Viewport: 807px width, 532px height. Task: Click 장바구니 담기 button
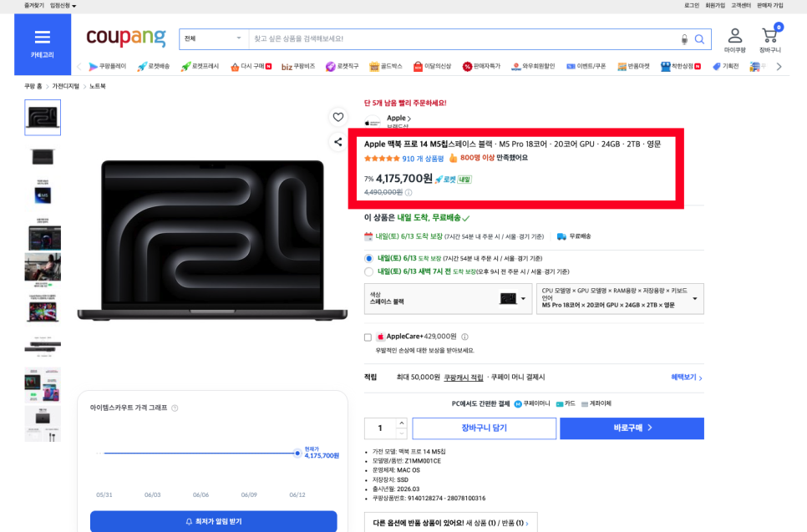(485, 428)
